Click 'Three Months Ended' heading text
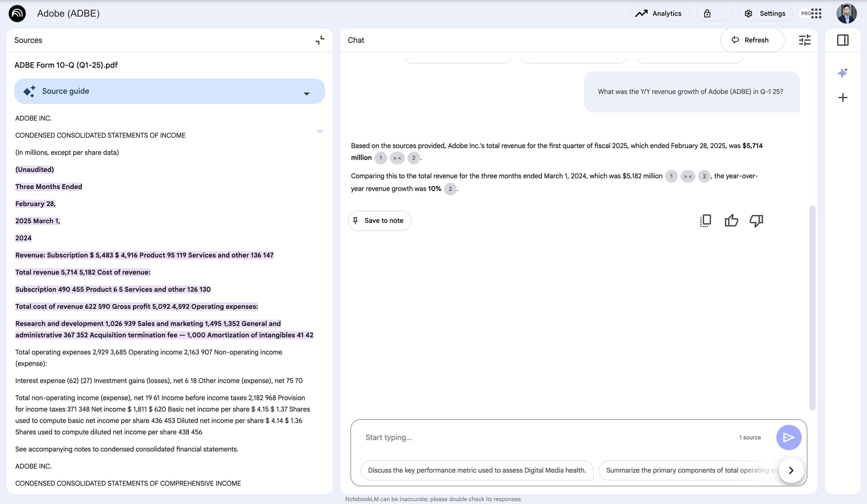 click(49, 187)
